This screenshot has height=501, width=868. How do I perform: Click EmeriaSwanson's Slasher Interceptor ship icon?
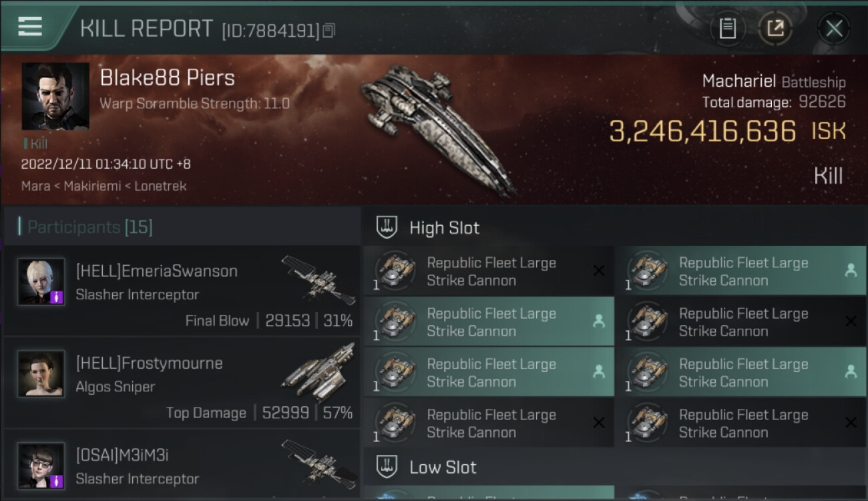[x=318, y=279]
